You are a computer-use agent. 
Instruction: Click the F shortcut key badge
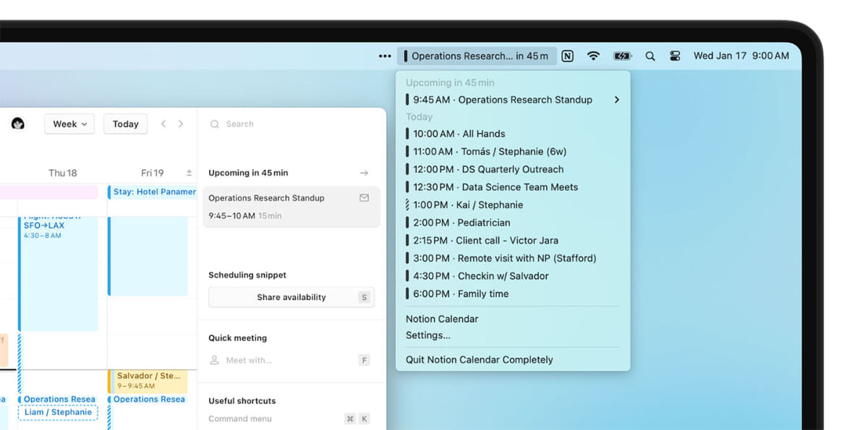point(364,360)
